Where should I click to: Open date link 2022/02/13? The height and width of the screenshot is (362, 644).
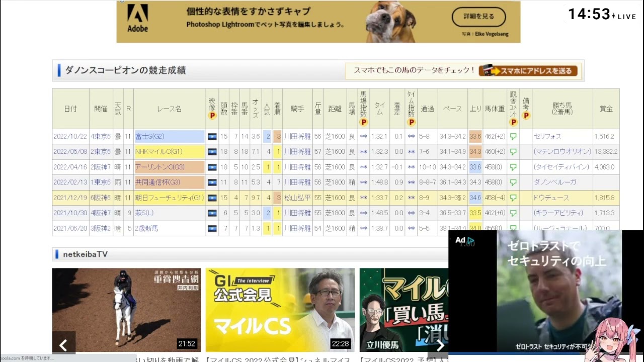pos(70,182)
